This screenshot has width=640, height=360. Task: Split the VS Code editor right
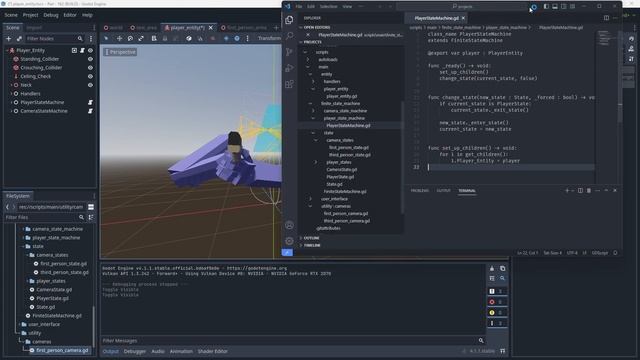tap(606, 18)
